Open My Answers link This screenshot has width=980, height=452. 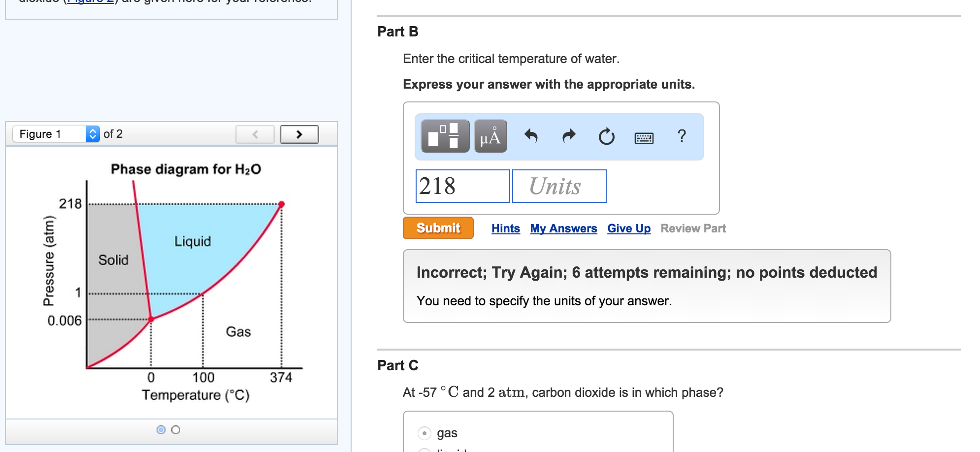point(563,228)
